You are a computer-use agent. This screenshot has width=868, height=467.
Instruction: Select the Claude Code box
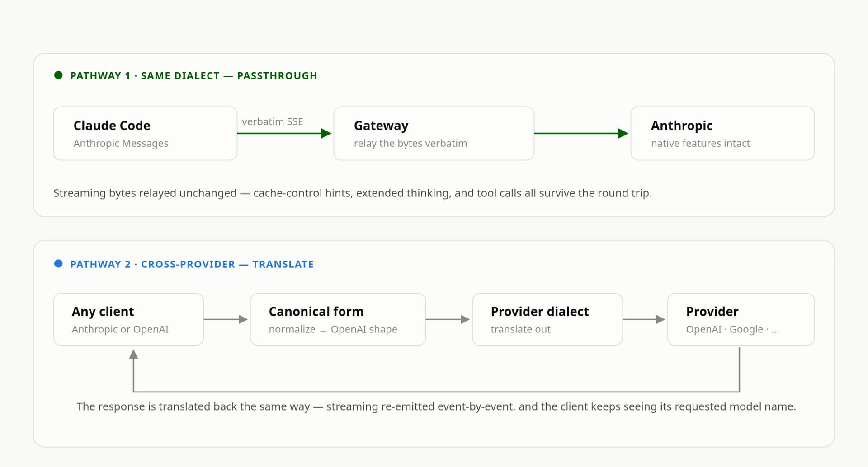tap(145, 133)
